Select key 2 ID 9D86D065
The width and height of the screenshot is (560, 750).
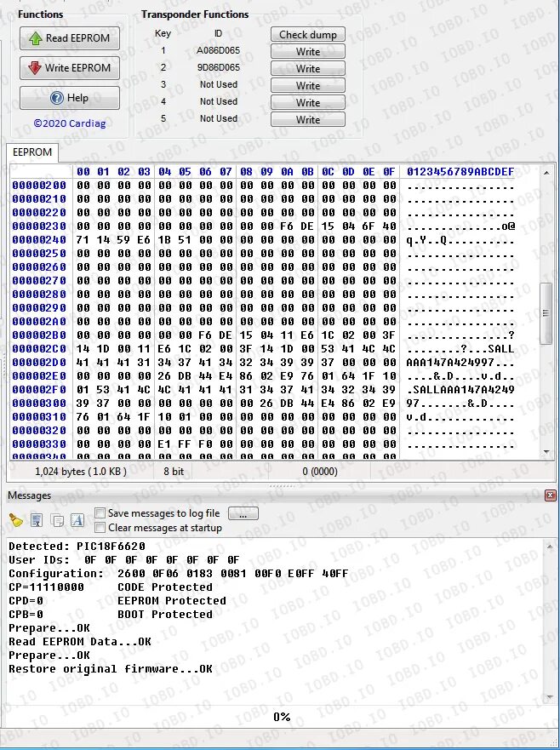coord(218,67)
